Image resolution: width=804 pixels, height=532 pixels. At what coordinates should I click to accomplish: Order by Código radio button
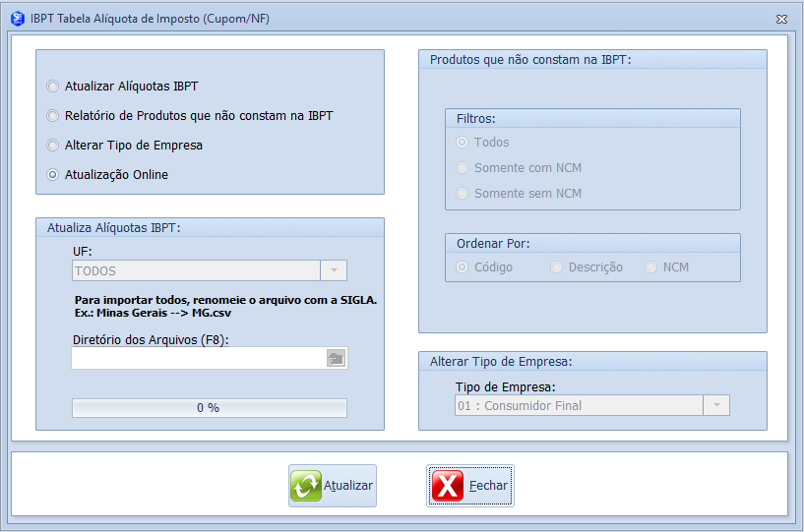pos(463,267)
